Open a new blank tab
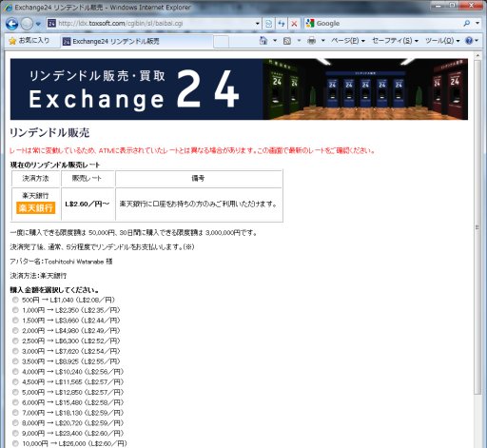 222,42
